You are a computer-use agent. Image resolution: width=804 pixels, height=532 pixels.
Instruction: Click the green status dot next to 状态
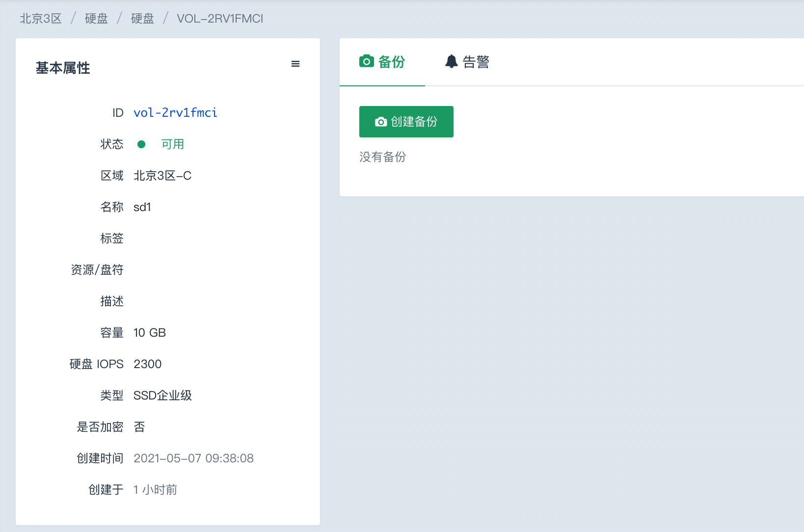tap(141, 144)
